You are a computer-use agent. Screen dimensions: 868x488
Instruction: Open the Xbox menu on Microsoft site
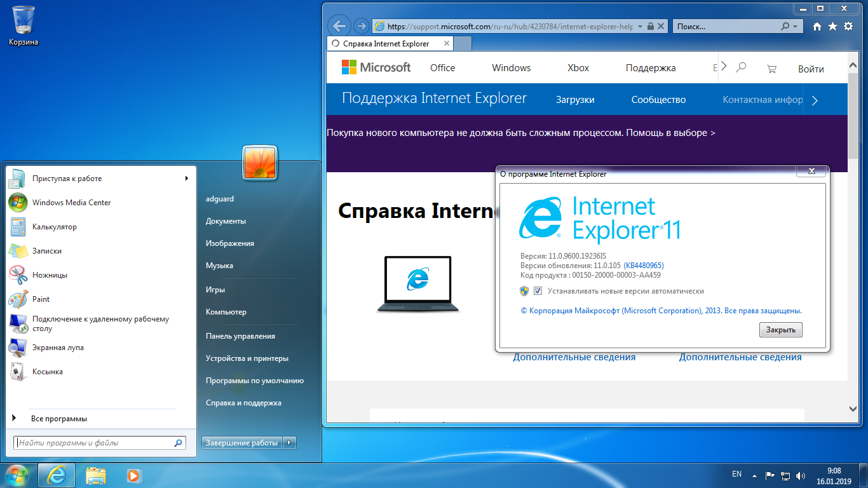(578, 68)
